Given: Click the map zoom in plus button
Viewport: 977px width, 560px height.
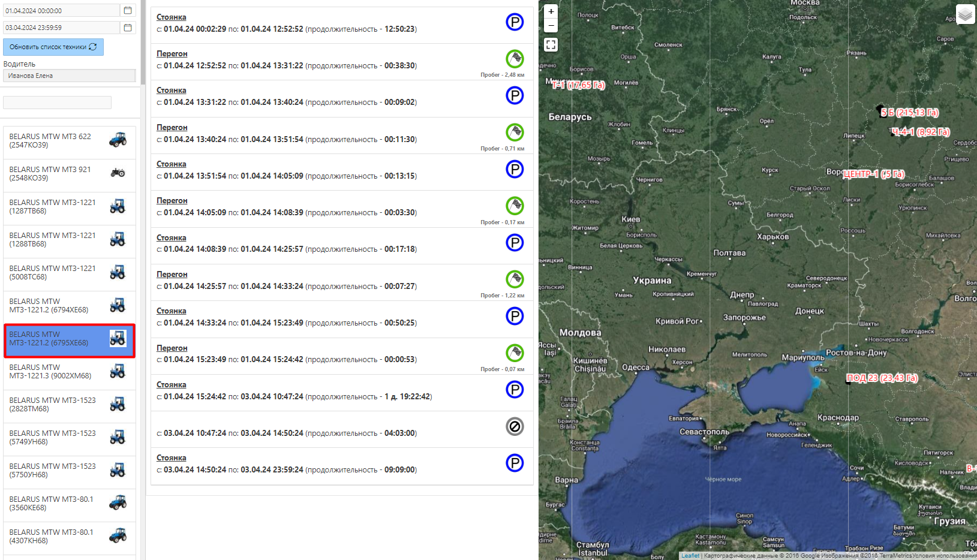Looking at the screenshot, I should coord(551,11).
